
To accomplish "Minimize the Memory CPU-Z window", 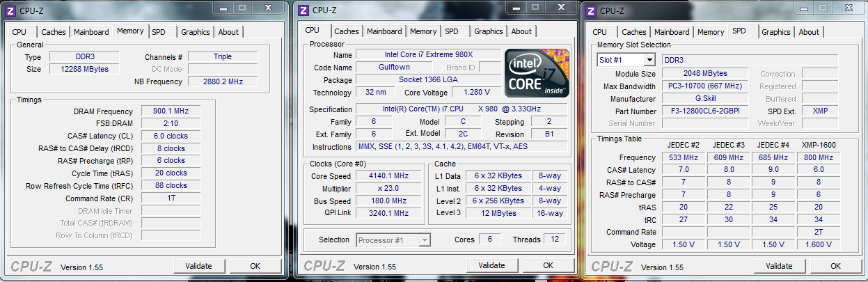I will click(222, 9).
